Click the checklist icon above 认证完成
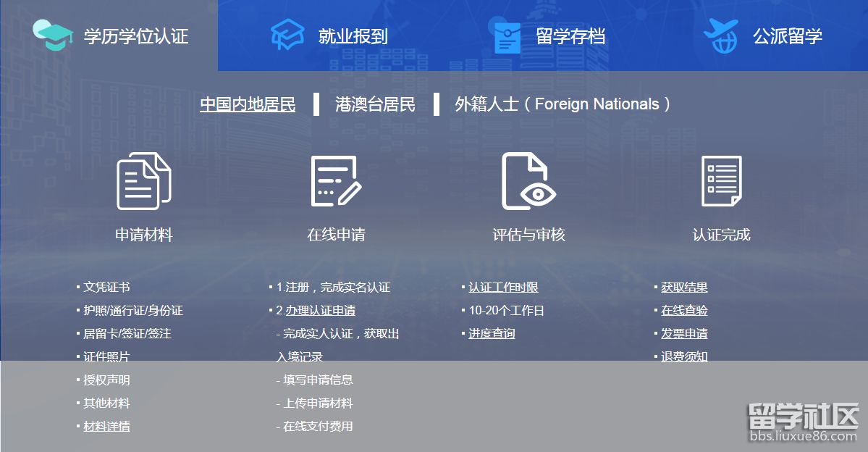868x452 pixels. coord(721,181)
